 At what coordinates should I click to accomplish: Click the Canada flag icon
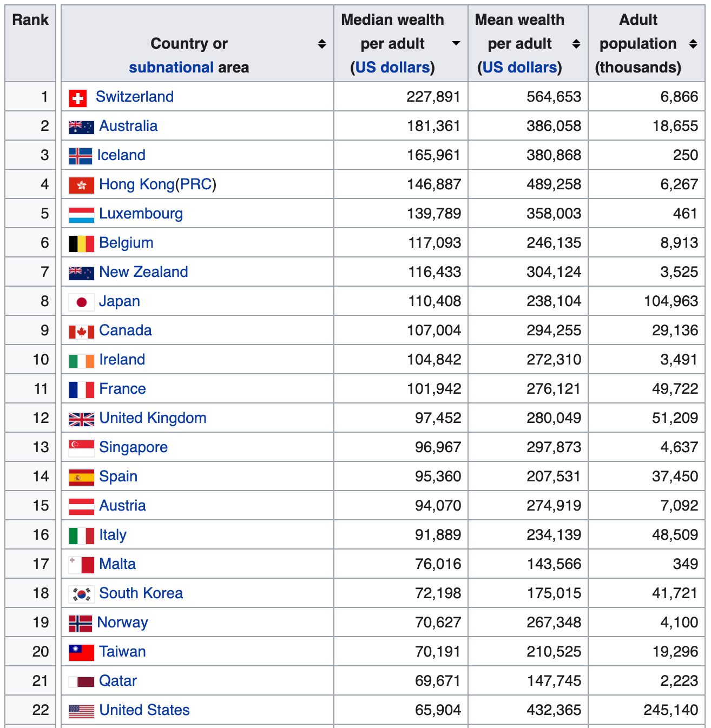(82, 332)
